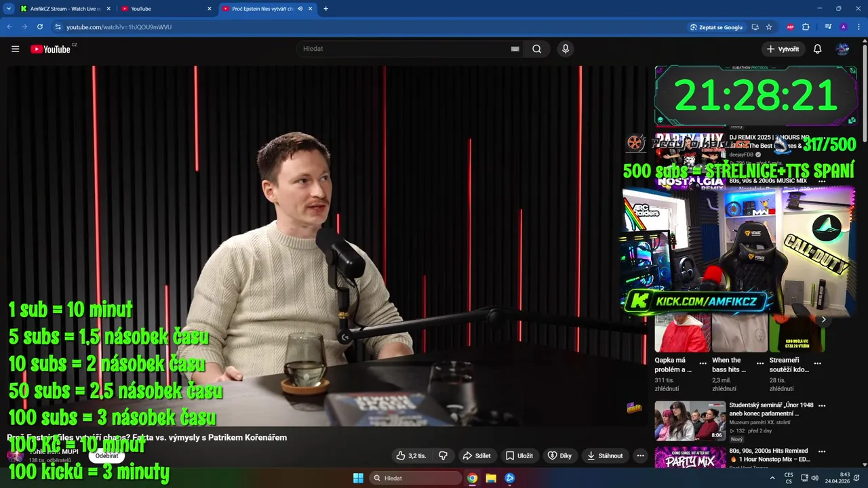Open Chrome profile avatar button
The image size is (868, 488).
pyautogui.click(x=843, y=27)
